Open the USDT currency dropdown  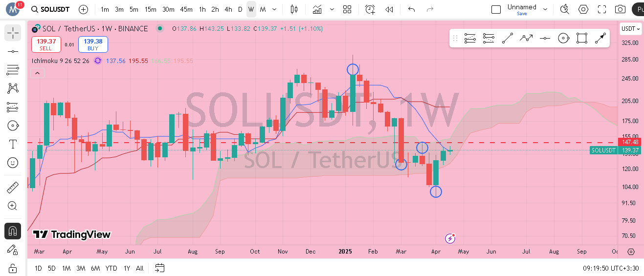(x=630, y=29)
